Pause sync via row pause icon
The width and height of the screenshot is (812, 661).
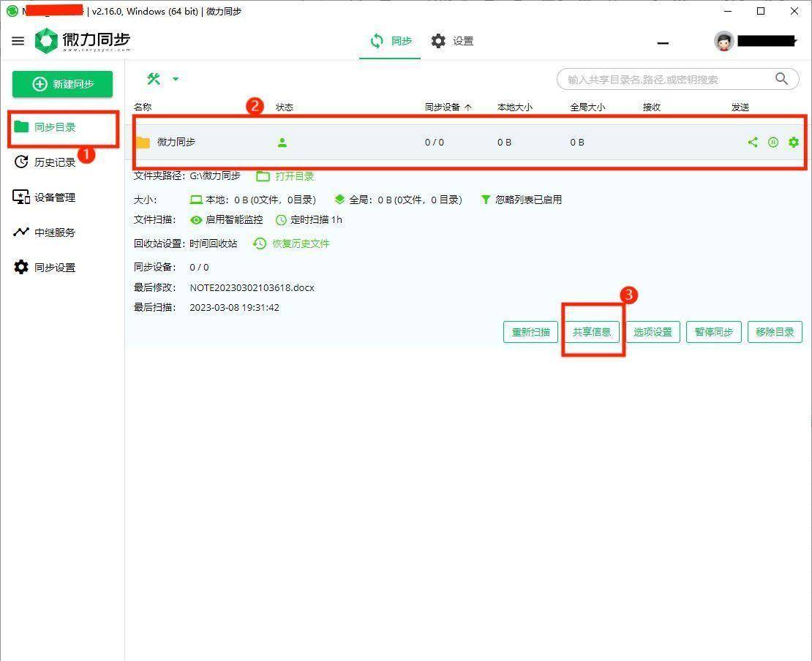point(773,142)
